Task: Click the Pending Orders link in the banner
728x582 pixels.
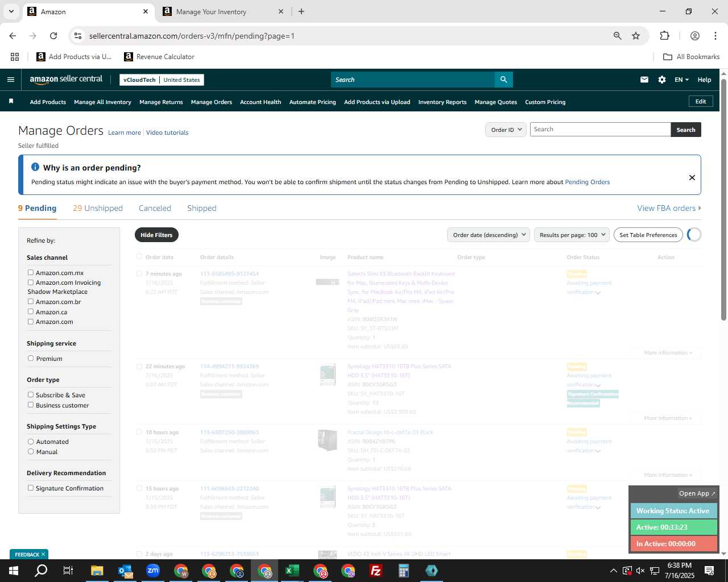Action: click(587, 182)
